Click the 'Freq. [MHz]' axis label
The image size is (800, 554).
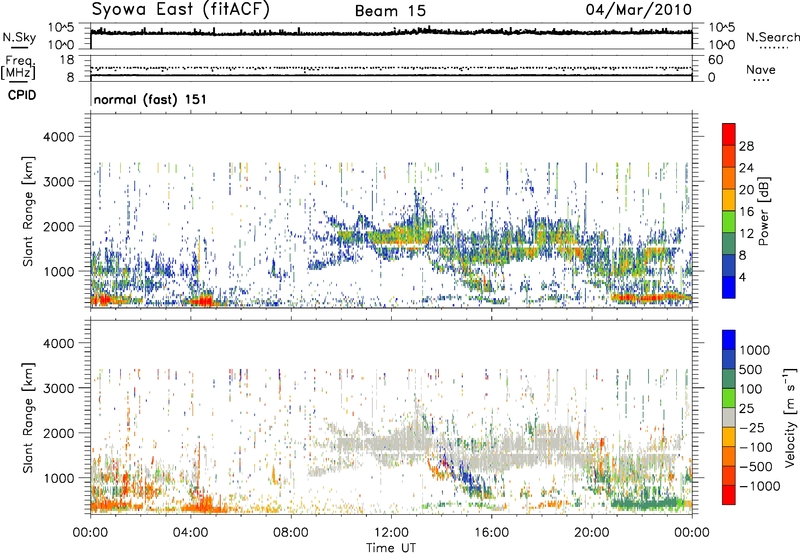click(18, 67)
